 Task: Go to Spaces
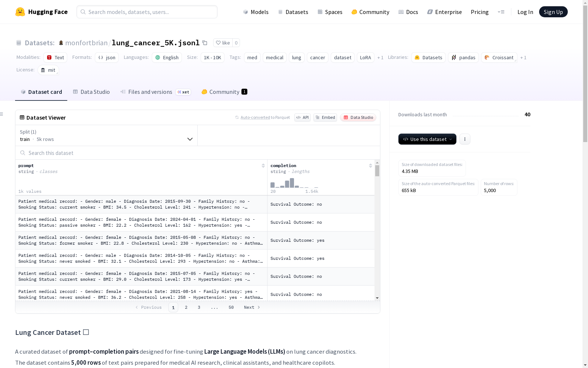coord(330,12)
